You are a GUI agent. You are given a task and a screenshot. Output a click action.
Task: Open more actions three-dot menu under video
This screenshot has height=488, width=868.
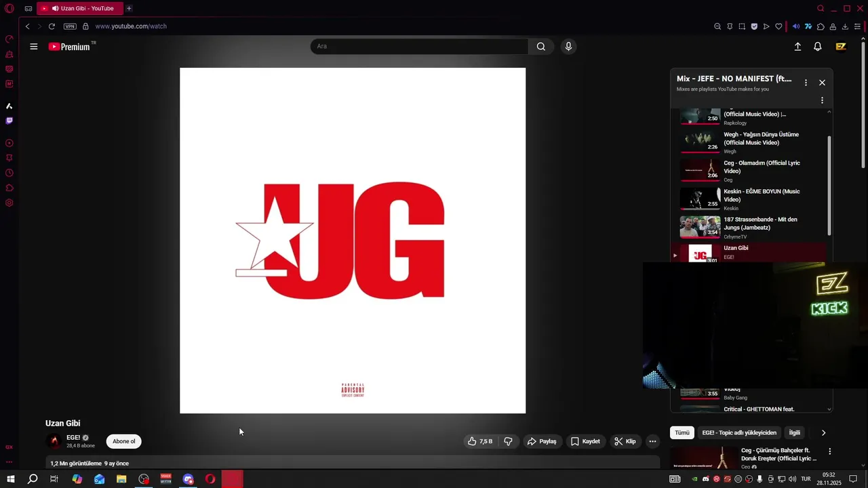(x=652, y=441)
